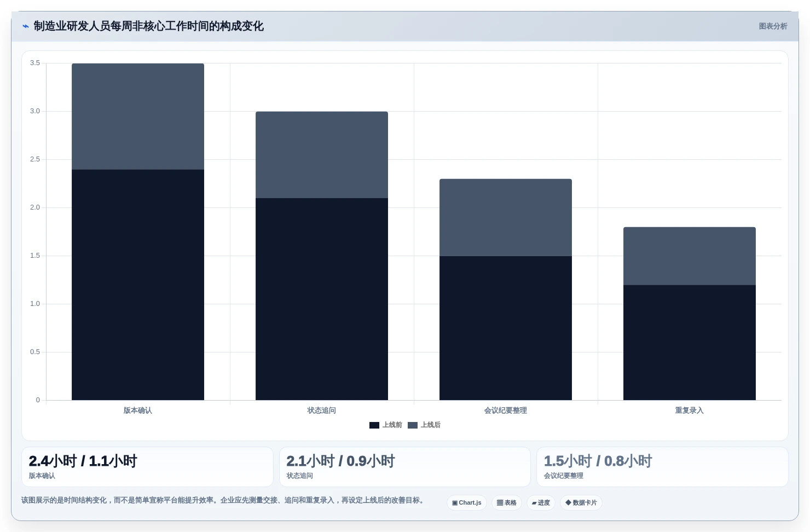This screenshot has width=810, height=532.
Task: Click the lighter 上线后 bar for 版本确认
Action: click(x=138, y=117)
